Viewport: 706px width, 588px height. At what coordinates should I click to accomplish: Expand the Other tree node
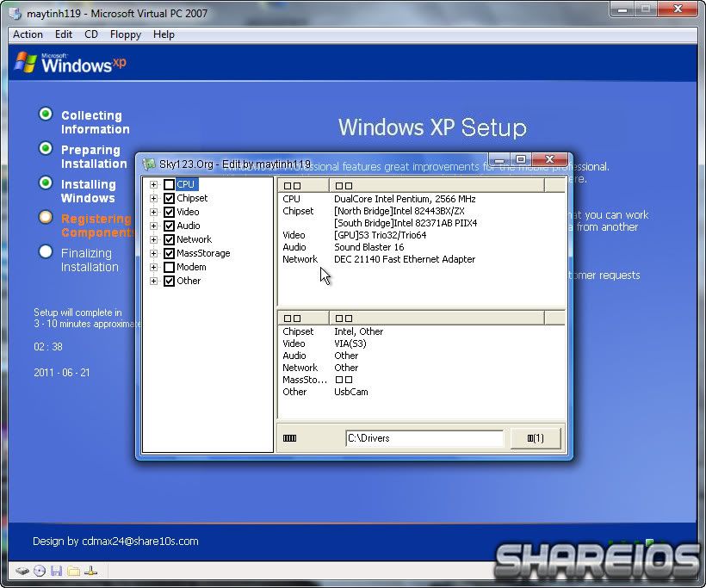[153, 281]
